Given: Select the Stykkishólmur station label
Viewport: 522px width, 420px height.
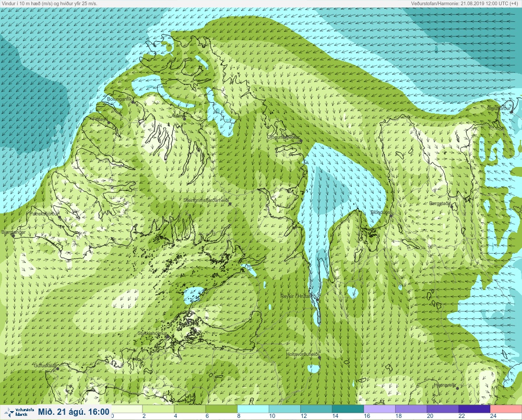Looking at the screenshot, I should 152,333.
